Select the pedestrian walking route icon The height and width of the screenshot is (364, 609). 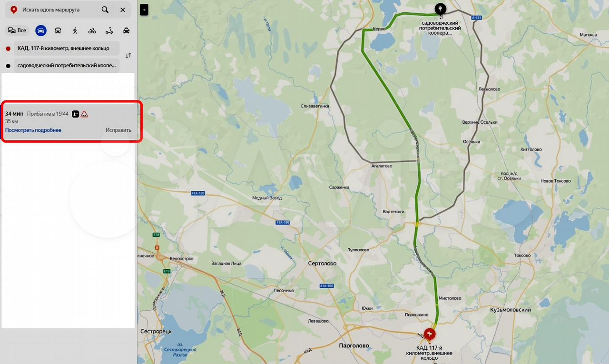(x=75, y=30)
